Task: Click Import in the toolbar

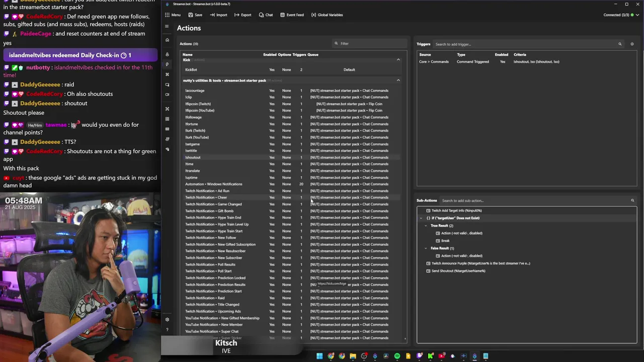Action: click(218, 15)
